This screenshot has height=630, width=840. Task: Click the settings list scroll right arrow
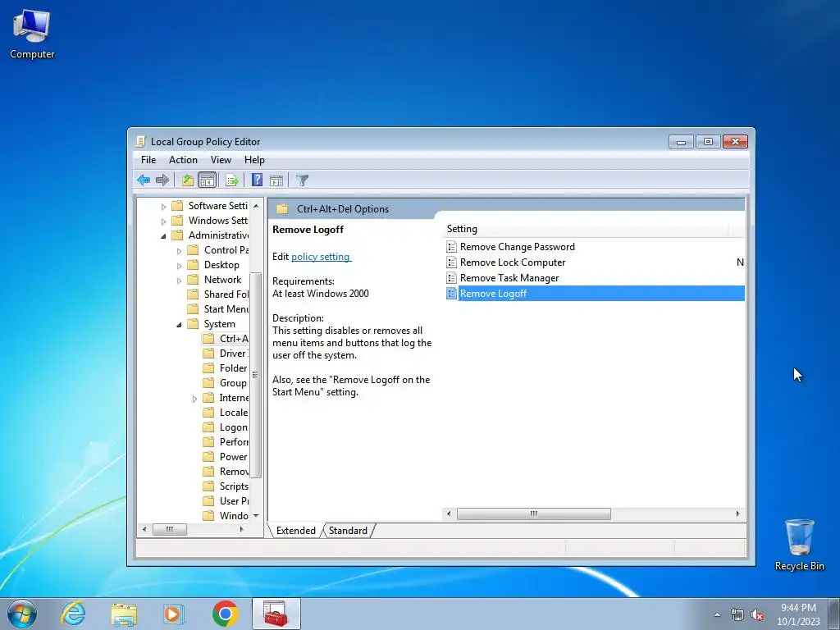coord(737,514)
